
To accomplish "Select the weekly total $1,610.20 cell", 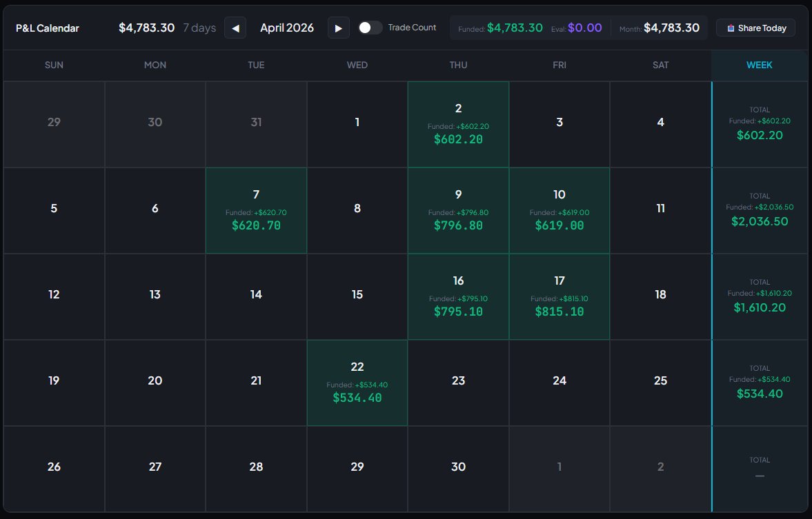I will coord(760,296).
